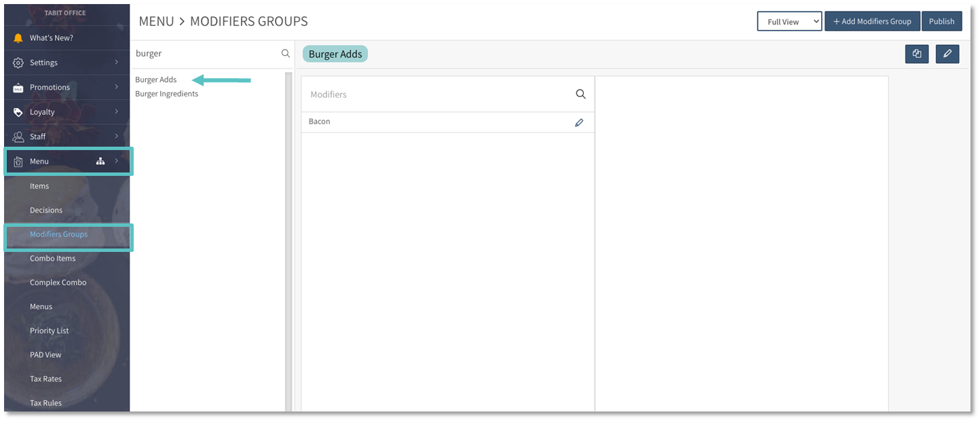980x421 pixels.
Task: Click the Staff person icon
Action: pos(18,136)
